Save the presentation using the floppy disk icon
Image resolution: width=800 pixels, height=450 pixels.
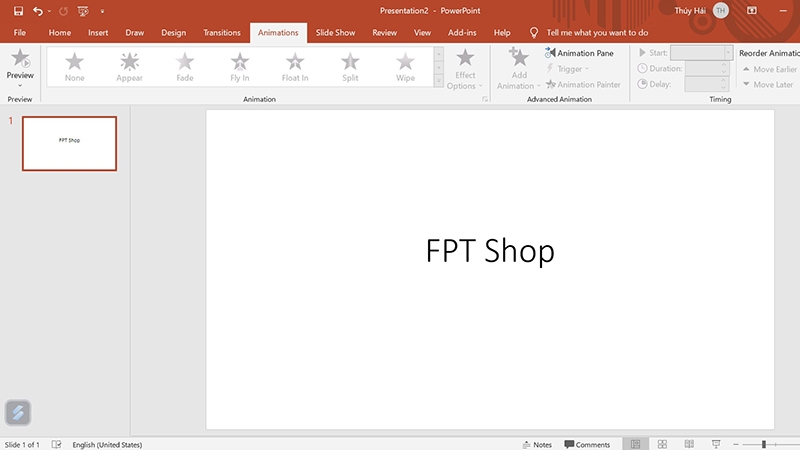(x=18, y=11)
